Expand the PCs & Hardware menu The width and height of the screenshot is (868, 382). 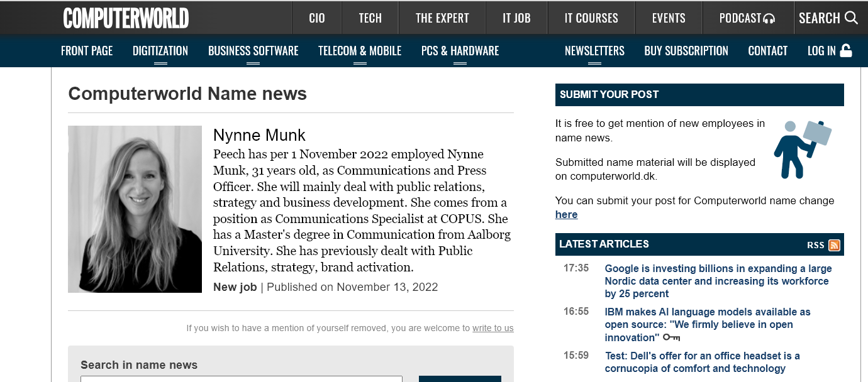[x=460, y=52]
